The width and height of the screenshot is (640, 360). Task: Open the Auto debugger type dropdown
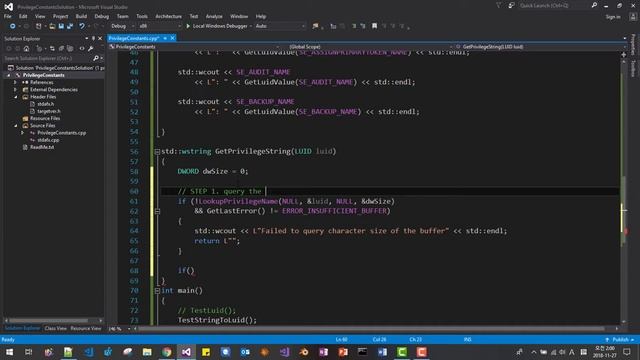[x=280, y=26]
